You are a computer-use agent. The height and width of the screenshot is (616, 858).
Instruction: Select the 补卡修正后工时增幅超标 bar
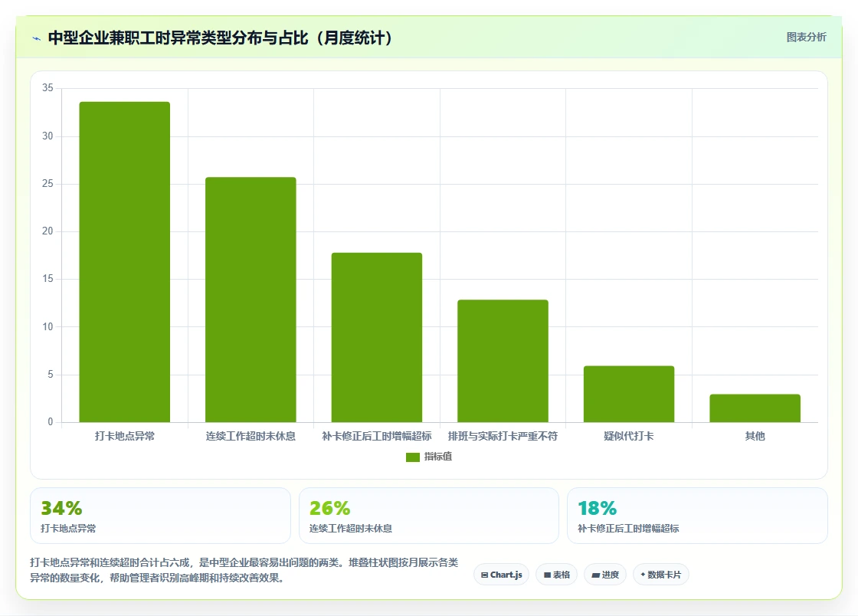click(377, 338)
